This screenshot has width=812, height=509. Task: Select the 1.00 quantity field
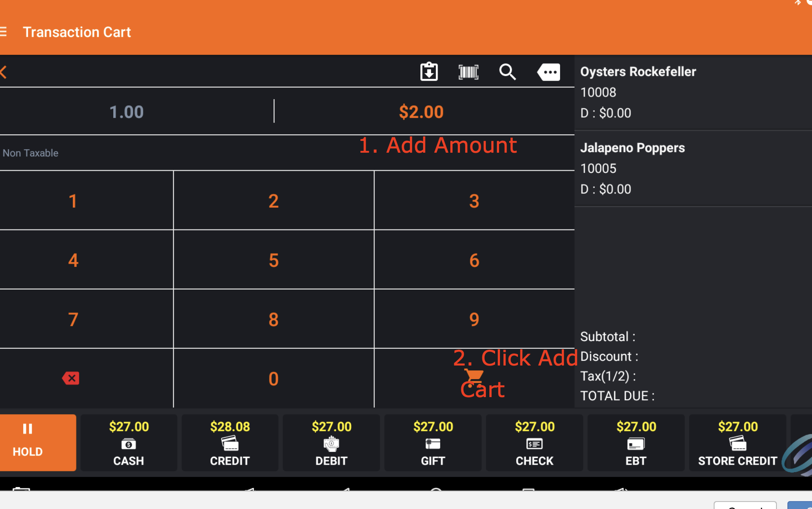point(126,112)
